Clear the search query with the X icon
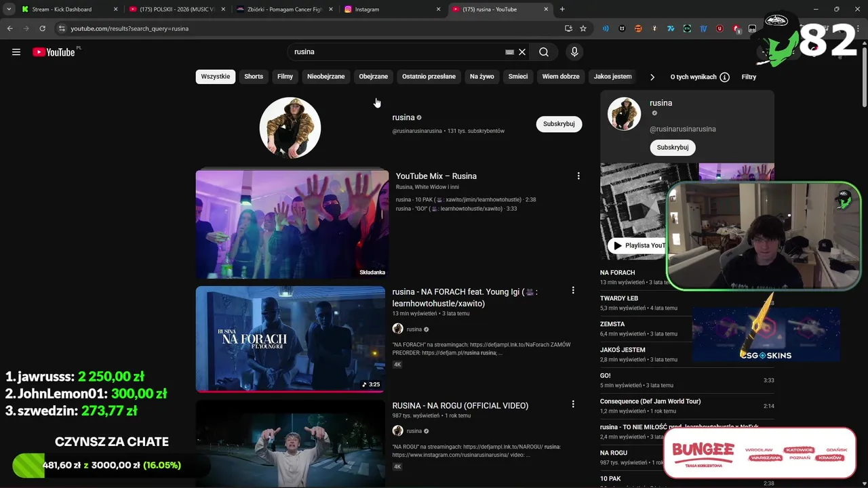868x488 pixels. (522, 52)
